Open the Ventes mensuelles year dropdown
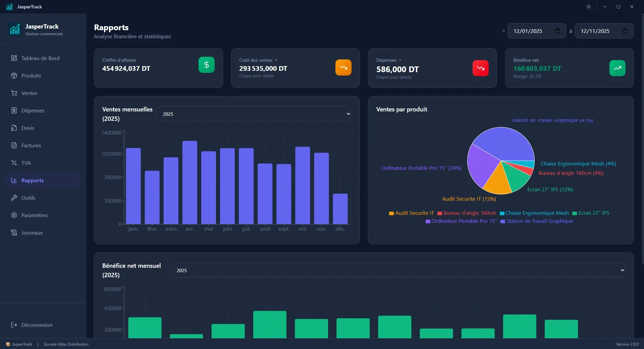 pos(254,114)
